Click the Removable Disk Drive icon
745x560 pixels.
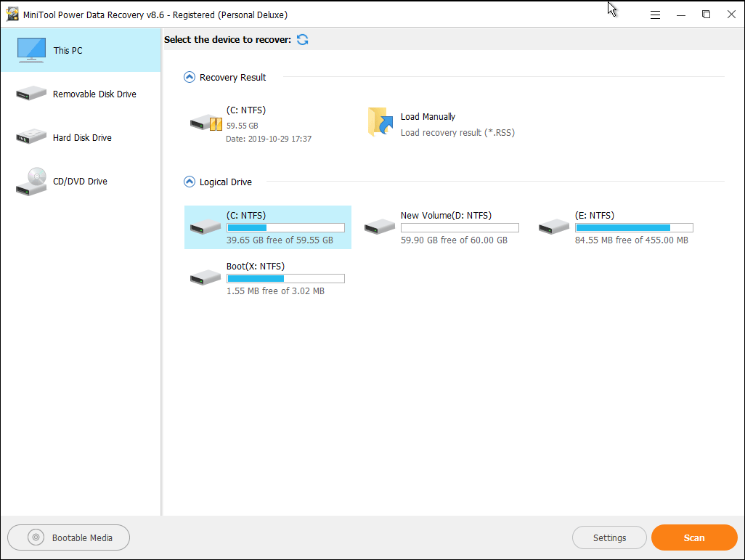[31, 94]
